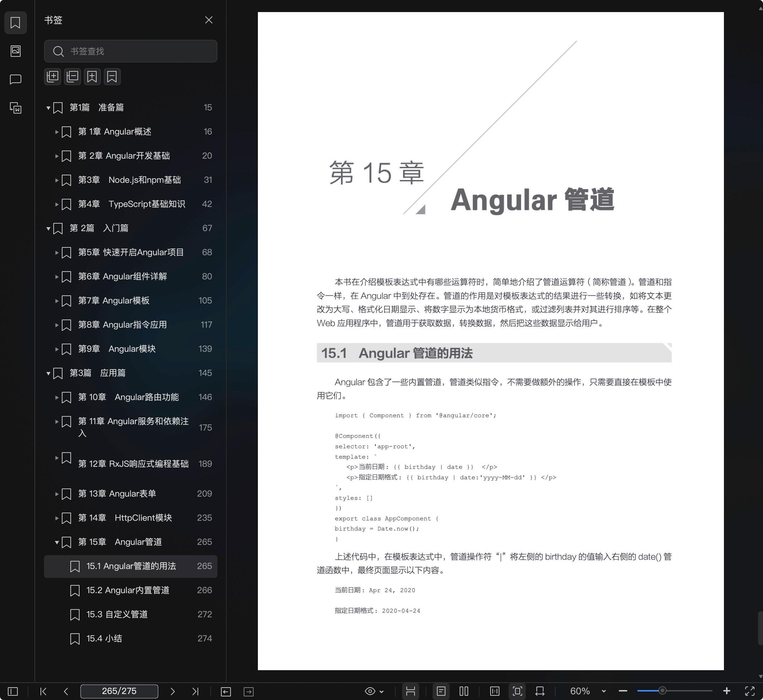Zoom in with the plus button
Screen dimensions: 763x700
tap(727, 691)
